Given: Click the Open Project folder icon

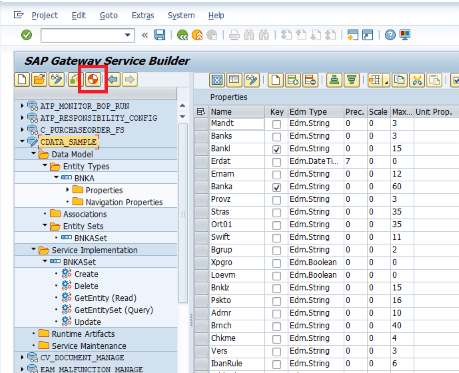Looking at the screenshot, I should tap(39, 79).
